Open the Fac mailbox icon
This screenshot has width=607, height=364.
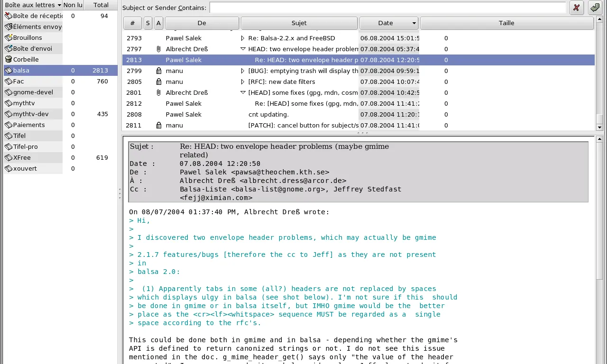coord(9,81)
